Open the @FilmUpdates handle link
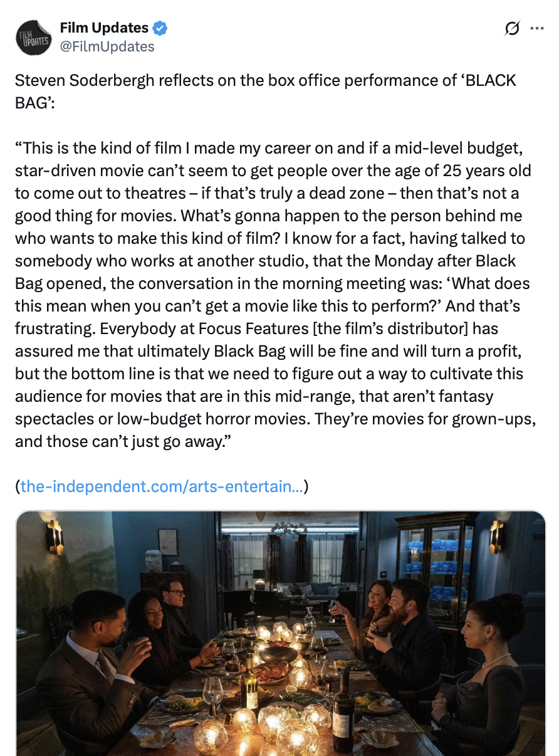The height and width of the screenshot is (756, 559). click(x=107, y=46)
